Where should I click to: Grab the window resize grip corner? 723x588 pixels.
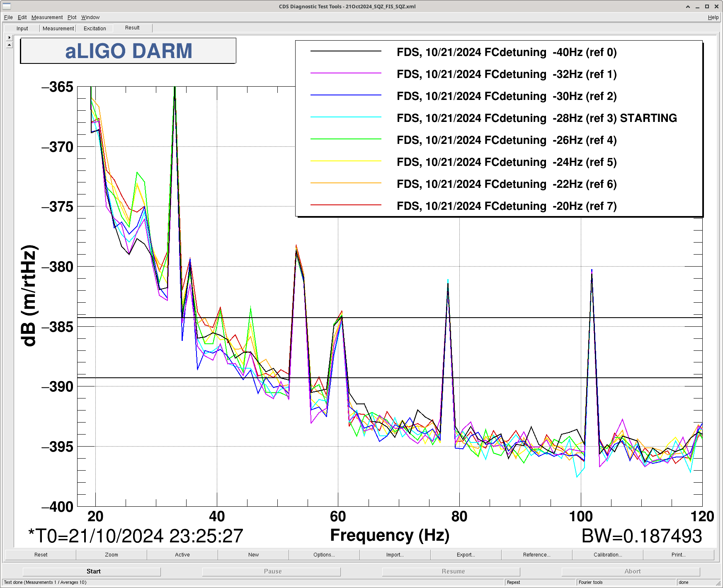pos(718,583)
